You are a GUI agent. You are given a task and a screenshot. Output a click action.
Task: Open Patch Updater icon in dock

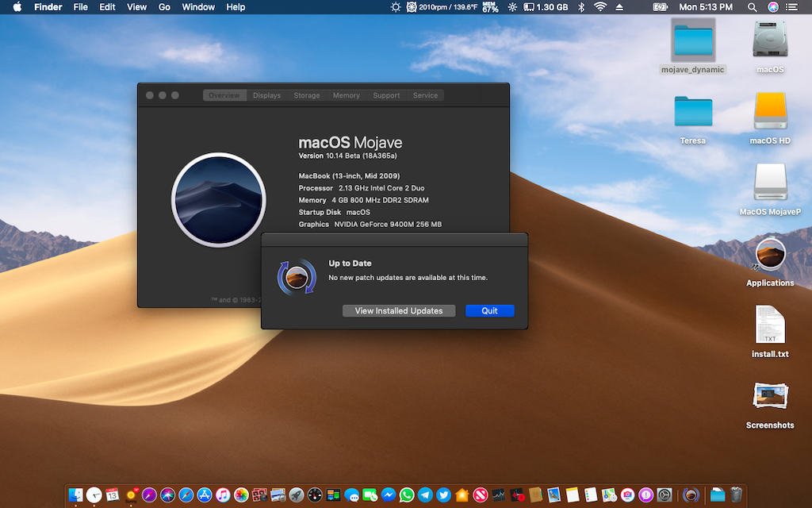click(691, 495)
